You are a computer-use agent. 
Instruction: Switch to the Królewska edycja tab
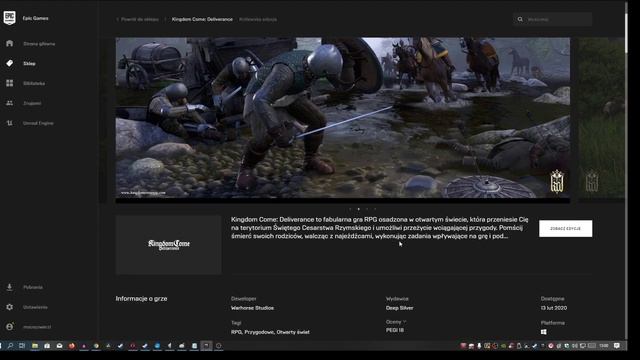[x=258, y=19]
